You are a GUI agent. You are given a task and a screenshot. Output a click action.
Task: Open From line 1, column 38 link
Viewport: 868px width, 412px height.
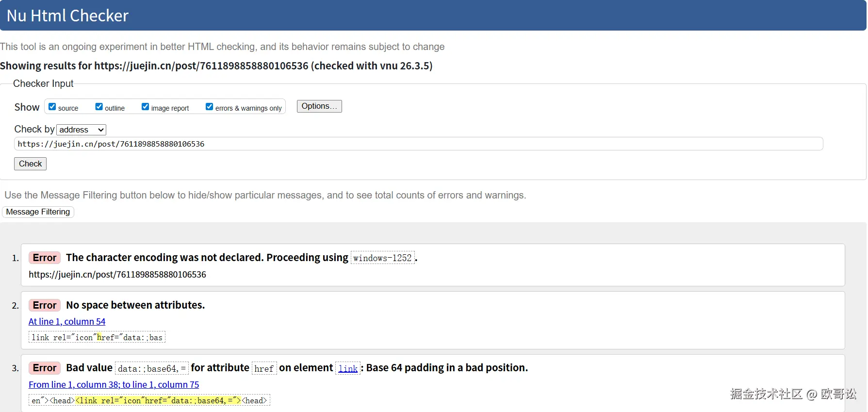(114, 384)
